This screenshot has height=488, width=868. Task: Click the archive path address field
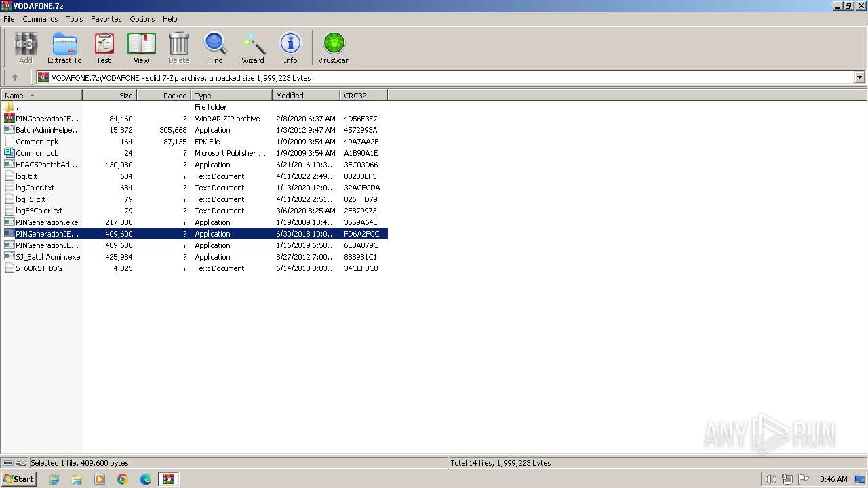tap(446, 77)
